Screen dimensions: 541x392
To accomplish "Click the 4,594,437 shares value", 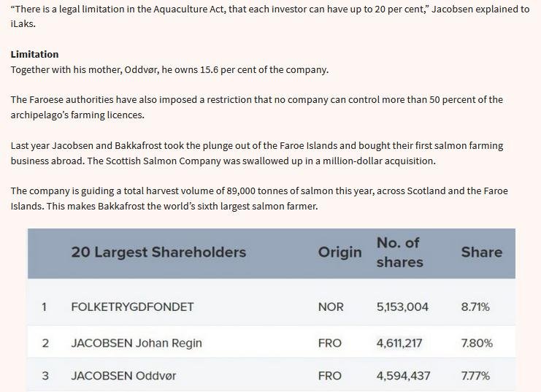I will 403,375.
